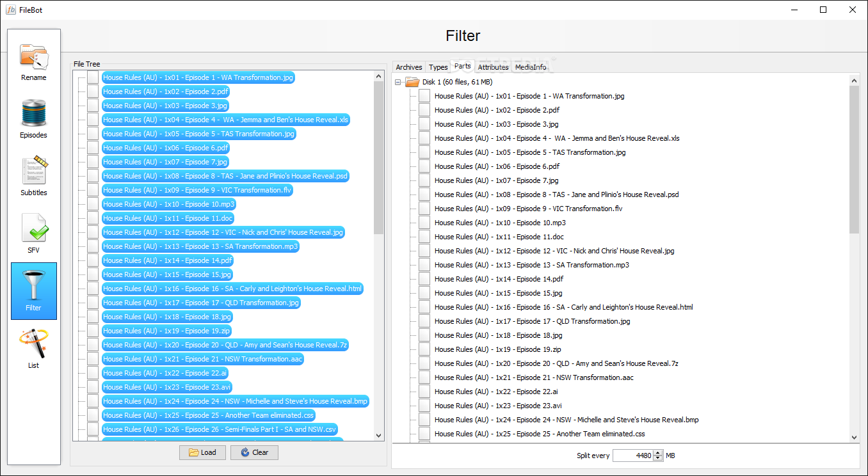Click the Disk 1 folder icon

pos(412,82)
